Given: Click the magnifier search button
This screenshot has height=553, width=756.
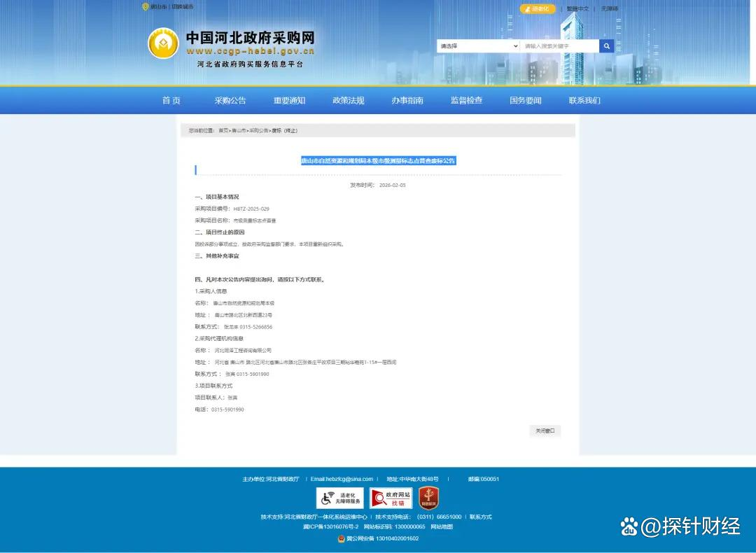Looking at the screenshot, I should coord(607,46).
